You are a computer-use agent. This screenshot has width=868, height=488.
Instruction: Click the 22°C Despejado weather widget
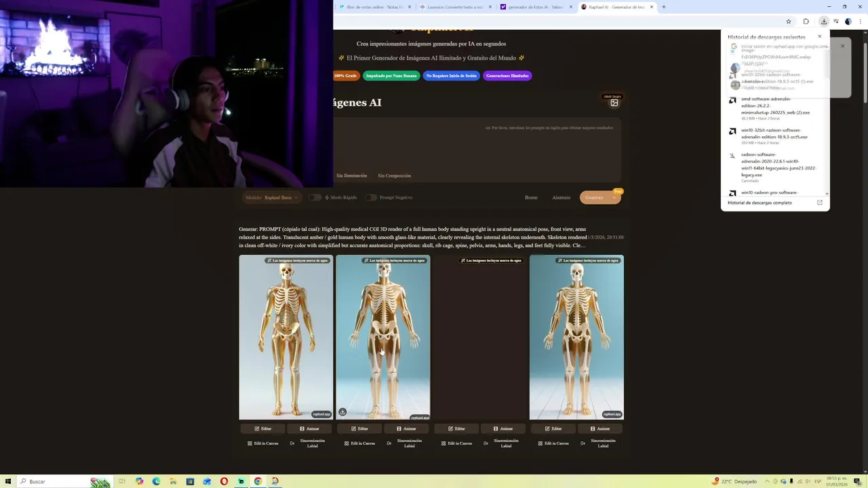pos(734,481)
